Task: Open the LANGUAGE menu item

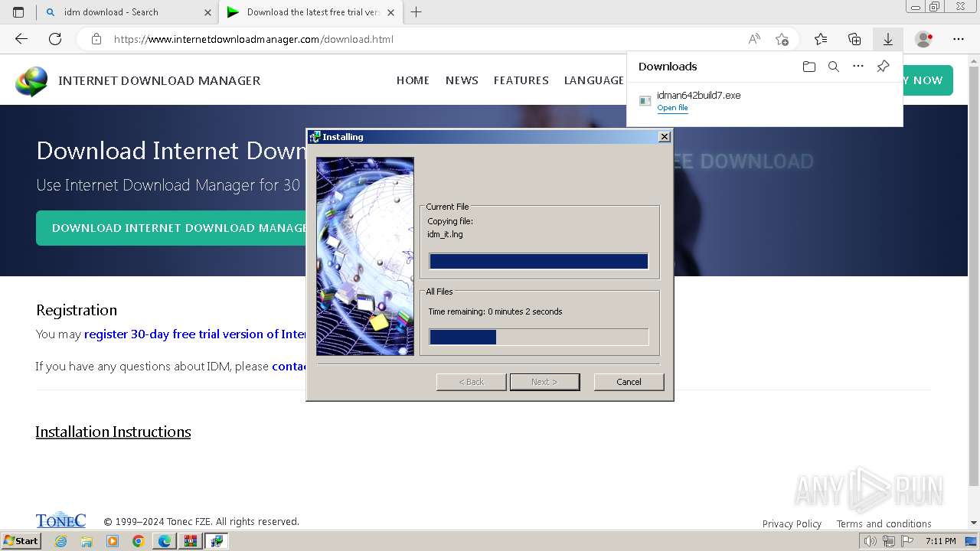Action: pos(594,80)
